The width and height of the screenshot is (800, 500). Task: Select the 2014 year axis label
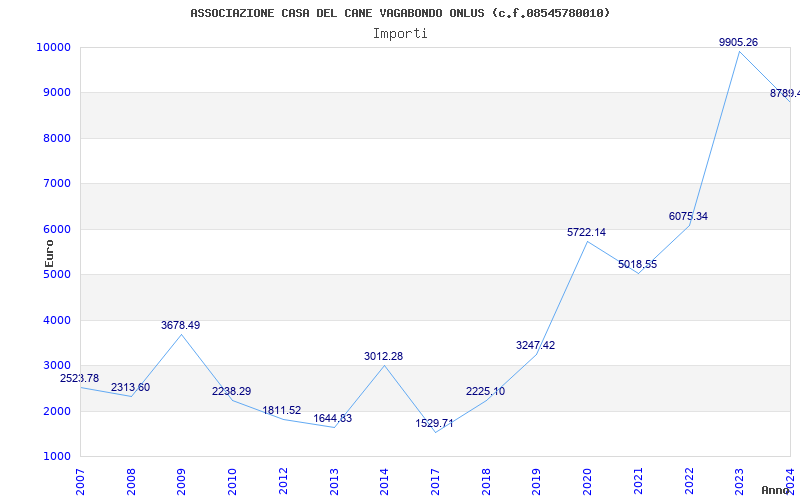384,482
